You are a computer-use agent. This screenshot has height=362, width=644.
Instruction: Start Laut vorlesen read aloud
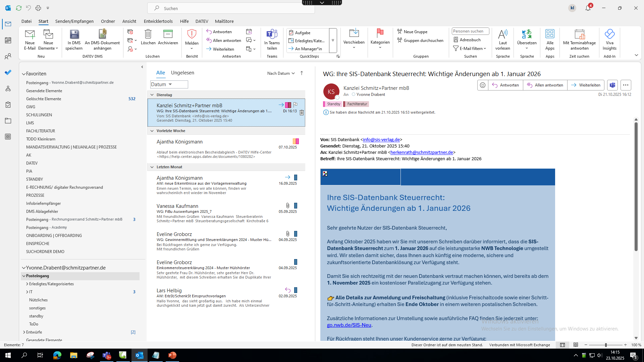coord(503,40)
